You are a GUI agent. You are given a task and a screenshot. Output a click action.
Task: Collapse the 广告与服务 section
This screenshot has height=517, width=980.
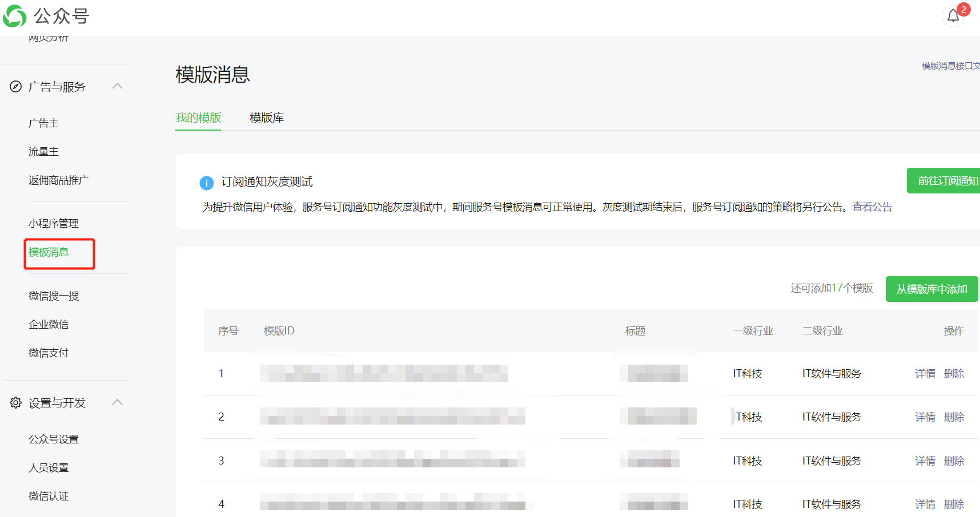click(x=118, y=86)
